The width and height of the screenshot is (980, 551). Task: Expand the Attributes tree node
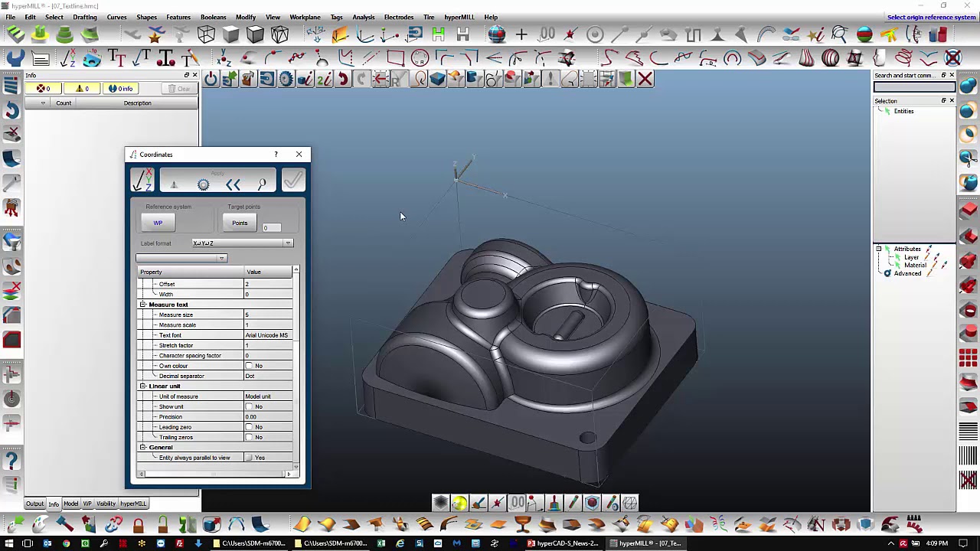[x=879, y=249]
